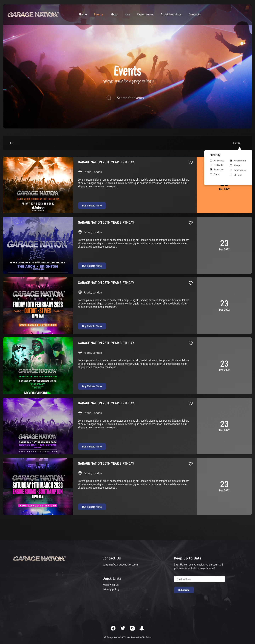Open the support@garage-nation.com email link
Image resolution: width=255 pixels, height=644 pixels.
pos(120,564)
